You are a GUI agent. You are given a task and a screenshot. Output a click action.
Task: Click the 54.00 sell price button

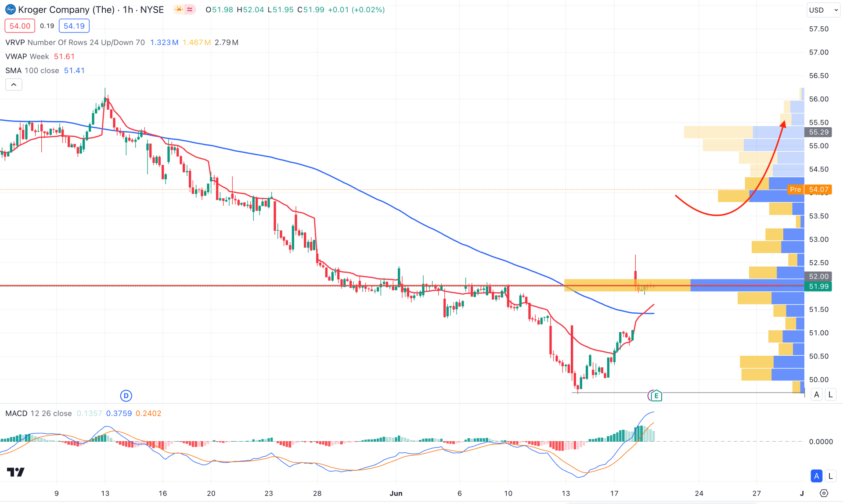coord(20,26)
